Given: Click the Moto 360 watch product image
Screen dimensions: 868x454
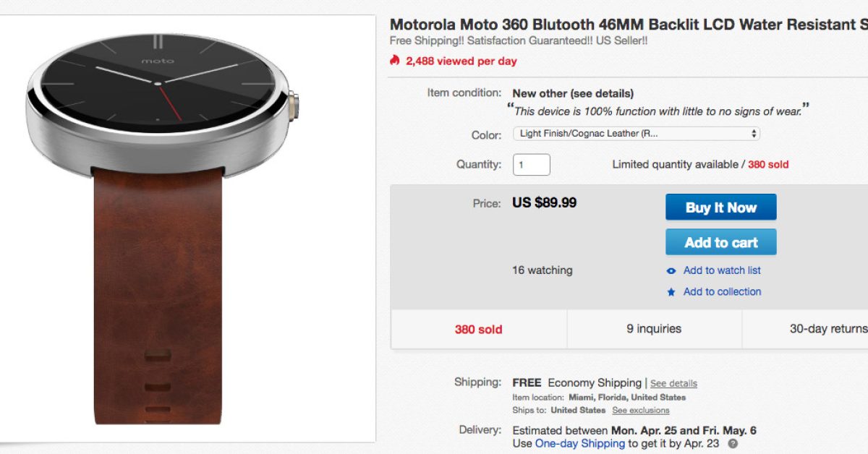Looking at the screenshot, I should tap(161, 217).
